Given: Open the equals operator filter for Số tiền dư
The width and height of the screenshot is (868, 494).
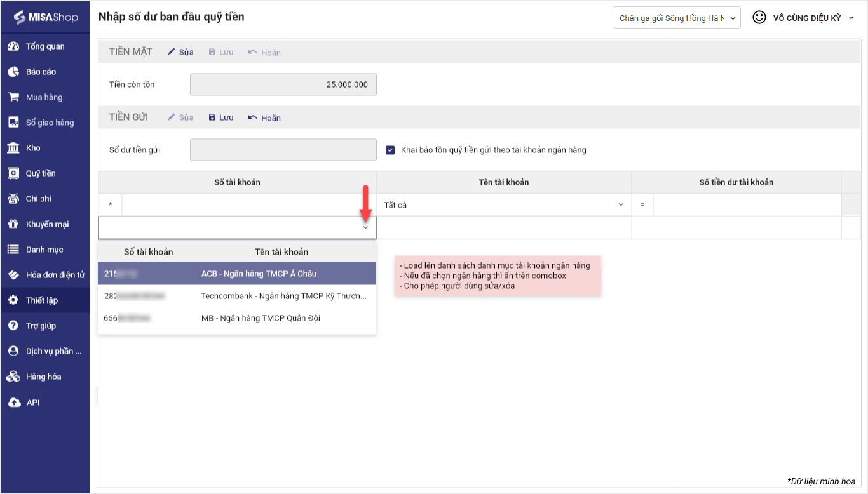Looking at the screenshot, I should tap(642, 205).
